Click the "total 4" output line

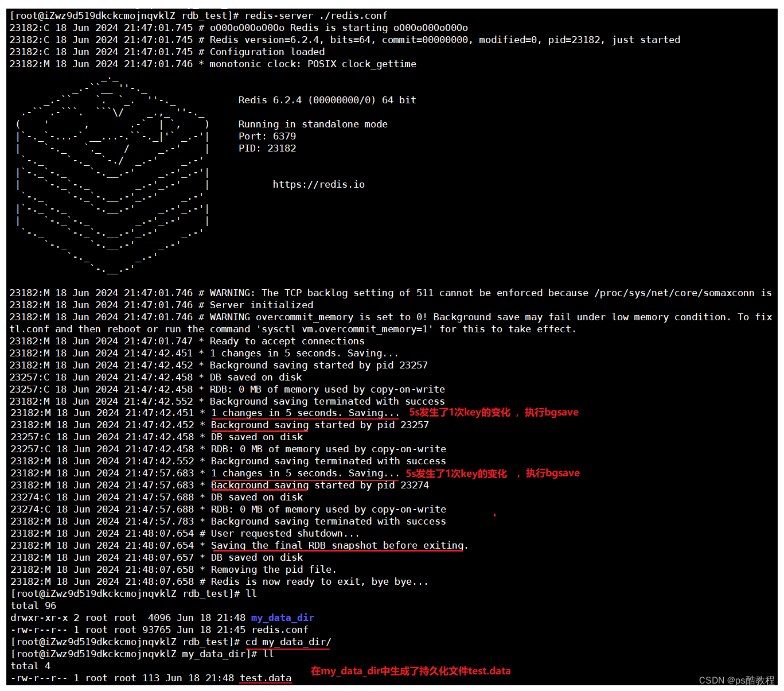(x=30, y=666)
